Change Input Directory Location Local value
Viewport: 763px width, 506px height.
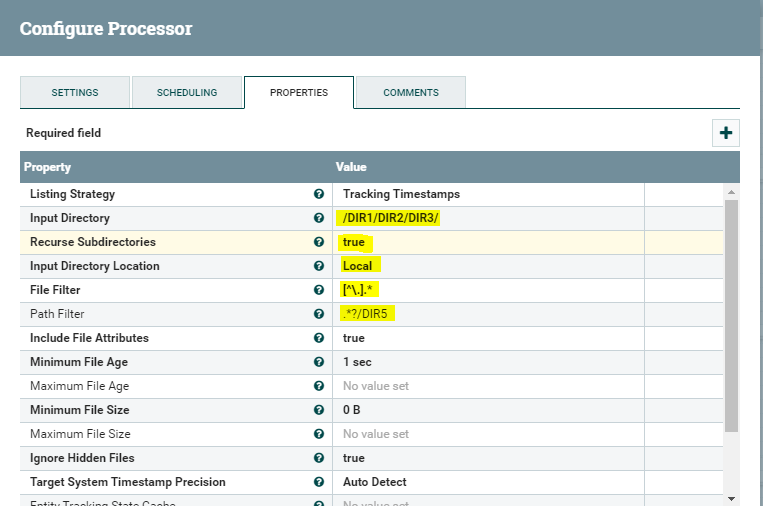pyautogui.click(x=357, y=266)
